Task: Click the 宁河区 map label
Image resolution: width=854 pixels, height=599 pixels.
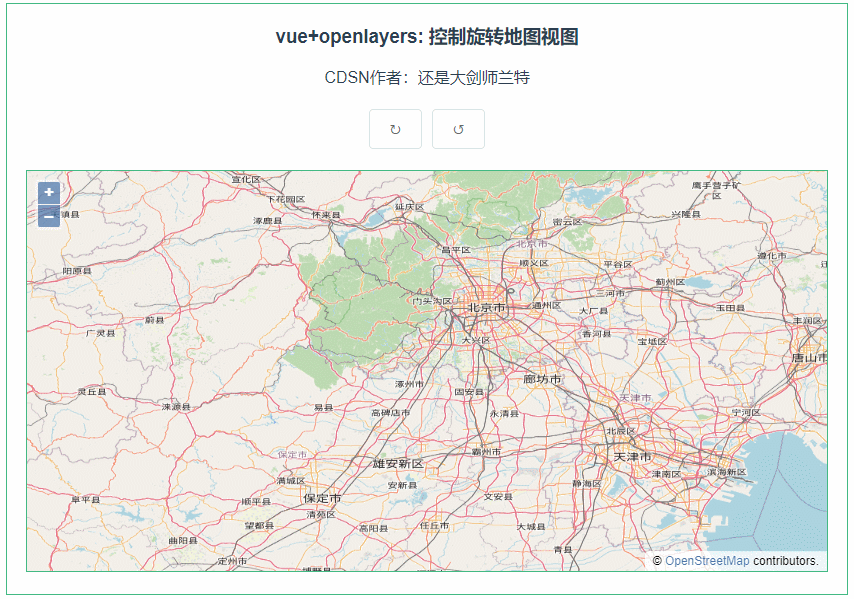Action: (x=746, y=412)
